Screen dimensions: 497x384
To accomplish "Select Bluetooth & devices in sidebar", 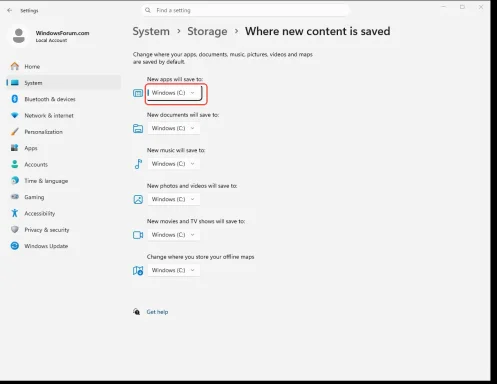I will click(63, 99).
